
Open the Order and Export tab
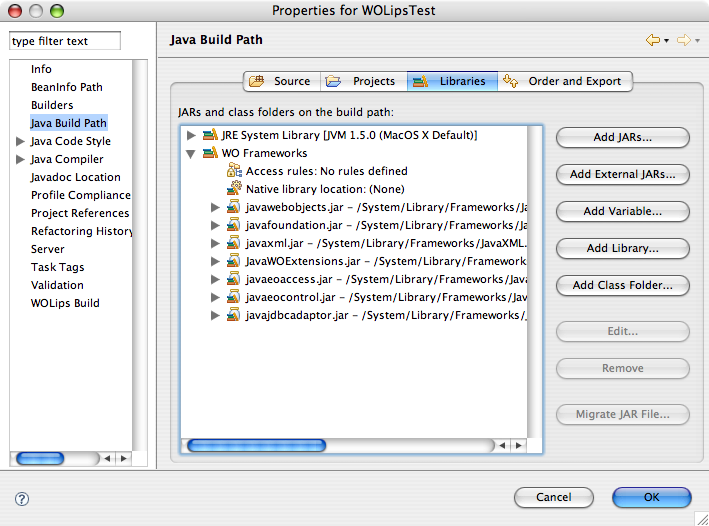pos(565,81)
